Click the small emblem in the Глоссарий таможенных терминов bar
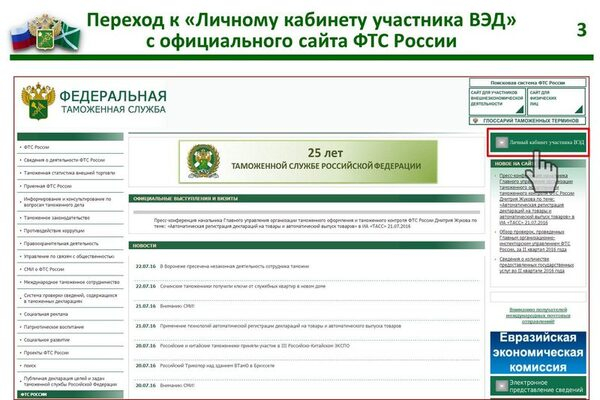 point(476,121)
